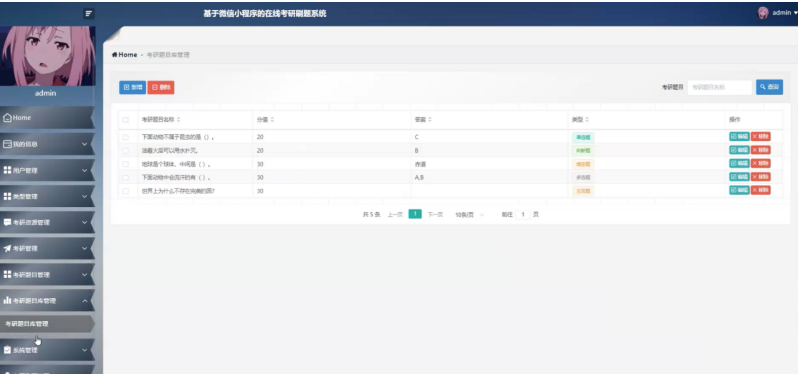The image size is (800, 375).
Task: Delete the 地球是个球体 question row
Action: (x=761, y=163)
